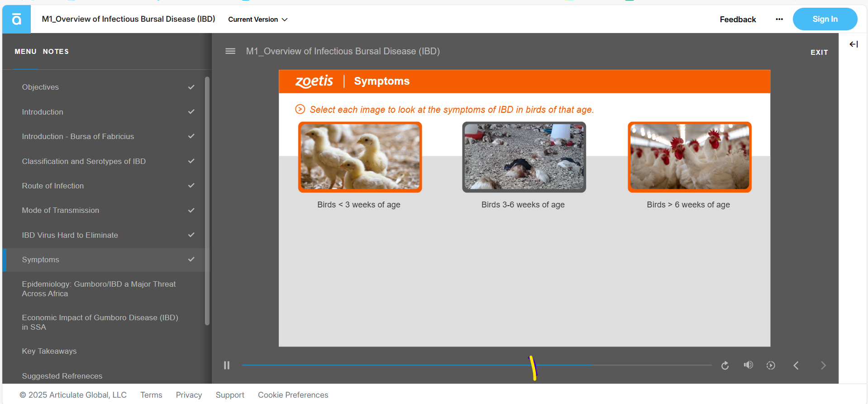Mute the volume speaker icon

[748, 365]
